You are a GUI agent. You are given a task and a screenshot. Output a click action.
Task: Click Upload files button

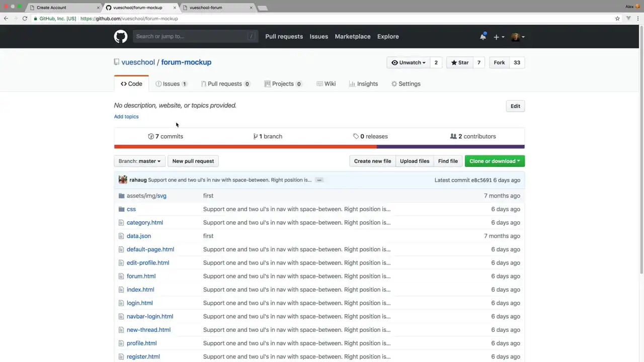[415, 161]
